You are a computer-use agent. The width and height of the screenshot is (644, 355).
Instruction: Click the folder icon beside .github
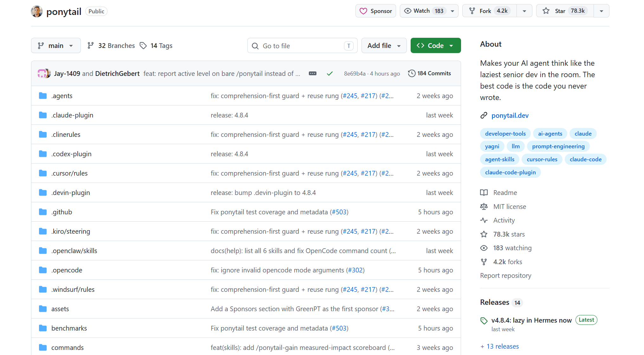(43, 212)
